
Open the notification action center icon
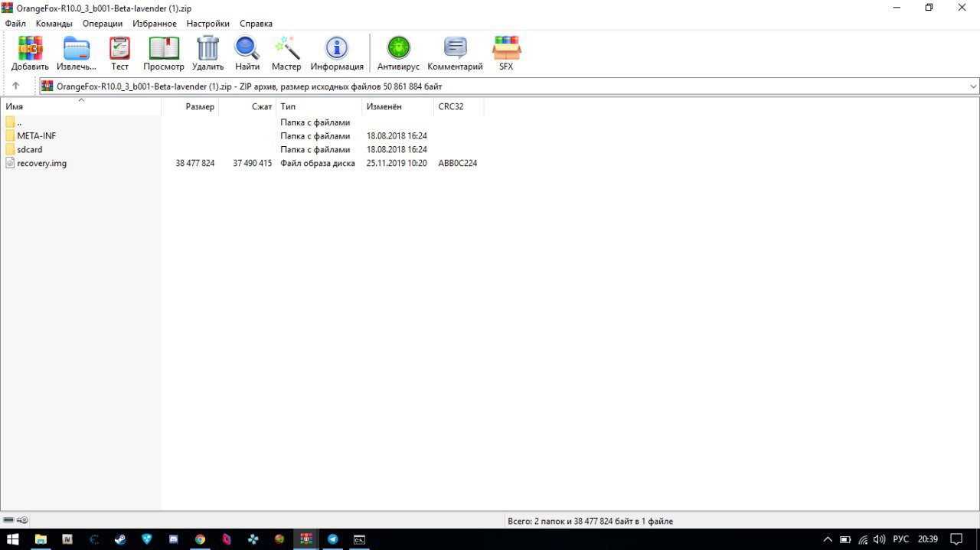pos(955,539)
